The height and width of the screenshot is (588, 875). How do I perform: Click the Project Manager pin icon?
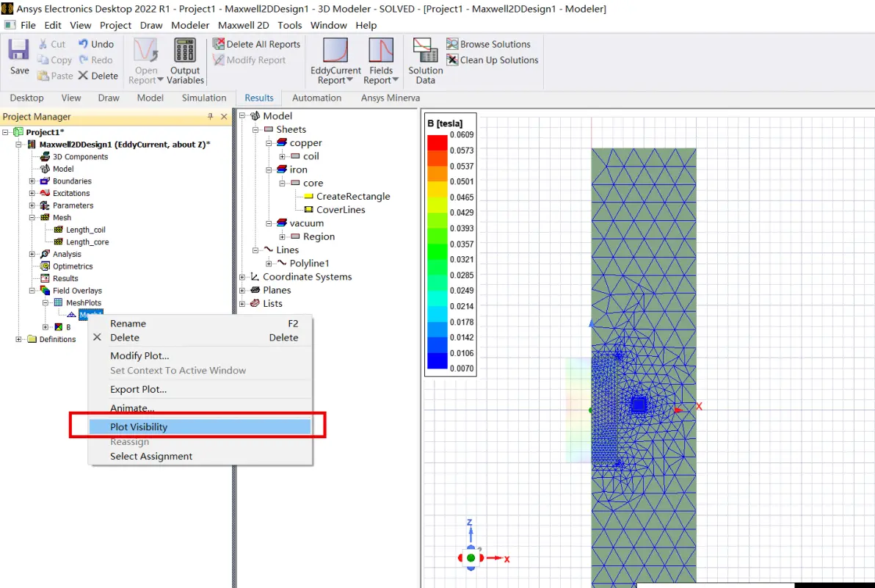211,116
